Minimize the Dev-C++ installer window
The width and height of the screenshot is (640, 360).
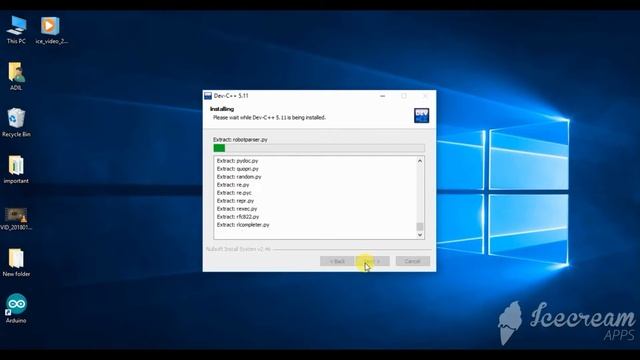coord(382,96)
